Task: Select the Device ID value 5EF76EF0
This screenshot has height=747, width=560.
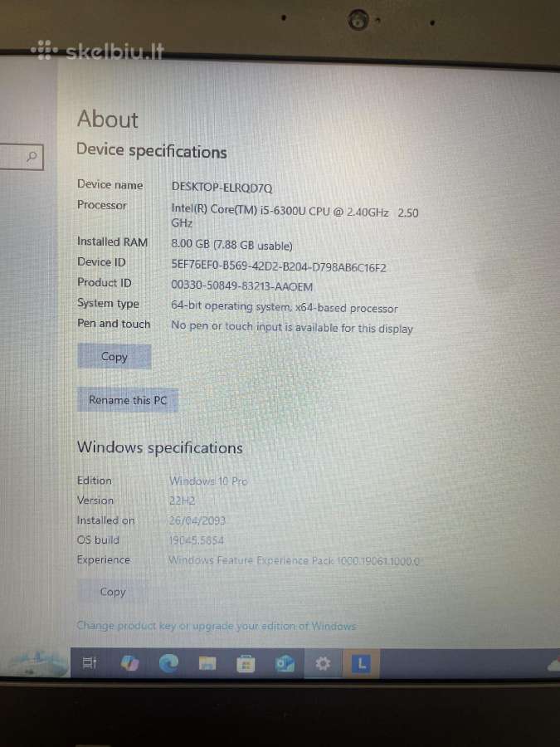Action: (279, 266)
